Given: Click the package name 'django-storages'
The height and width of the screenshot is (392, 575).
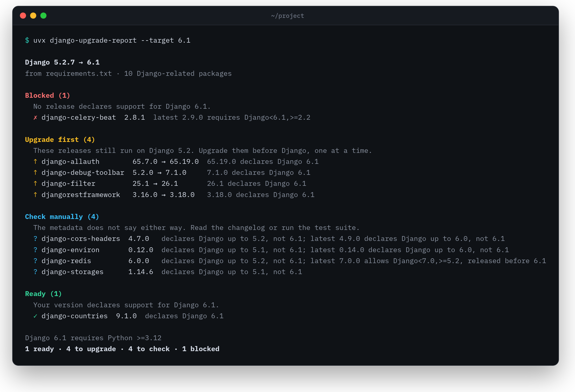Looking at the screenshot, I should (x=73, y=272).
